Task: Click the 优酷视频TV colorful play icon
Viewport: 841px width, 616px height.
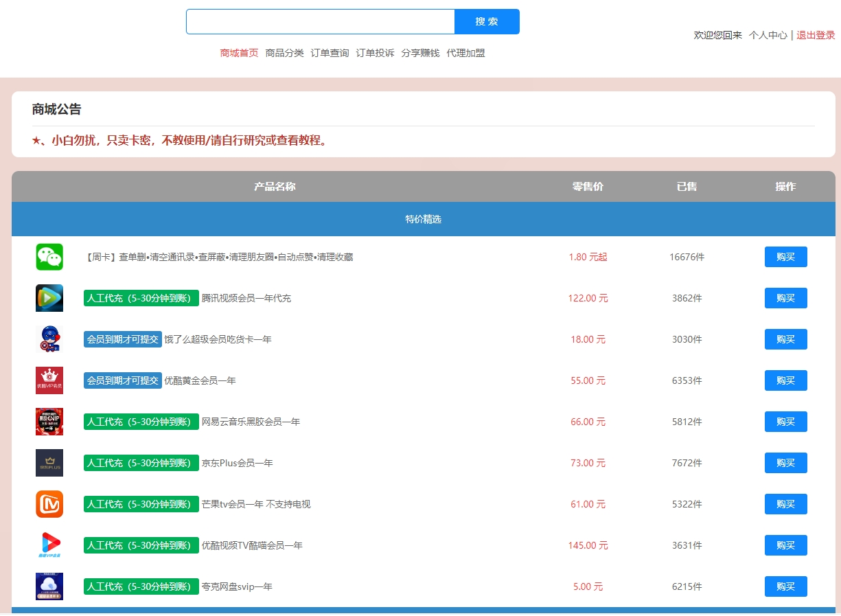Action: 49,545
